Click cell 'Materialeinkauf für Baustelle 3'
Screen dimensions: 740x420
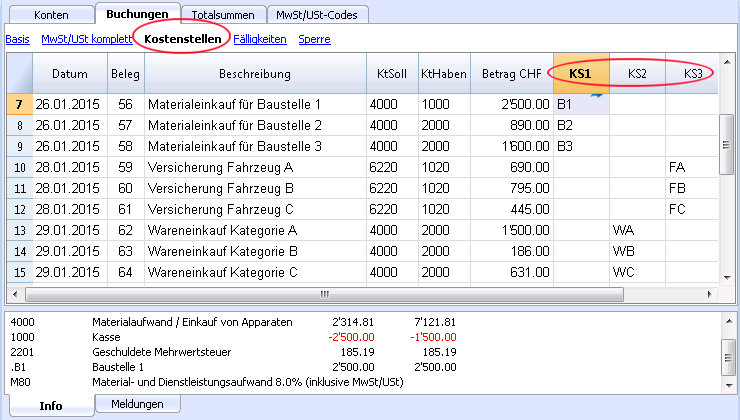[255, 146]
